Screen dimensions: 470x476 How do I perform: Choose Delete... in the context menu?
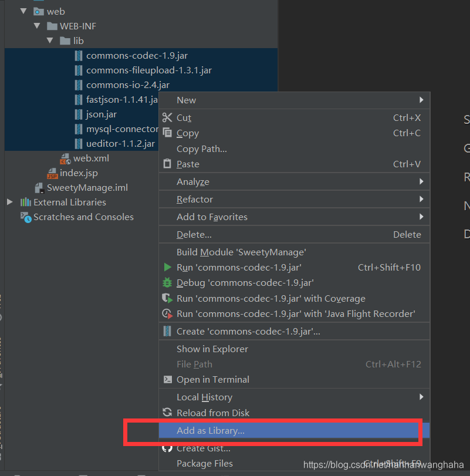click(x=294, y=234)
